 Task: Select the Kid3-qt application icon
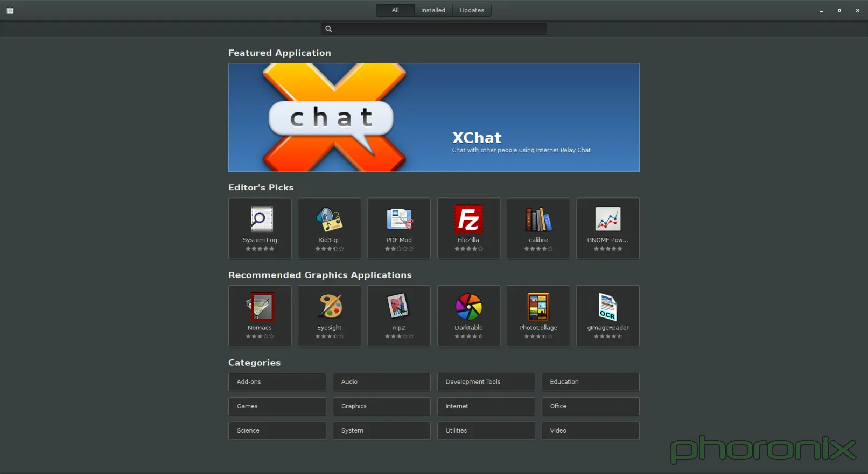[x=329, y=220]
